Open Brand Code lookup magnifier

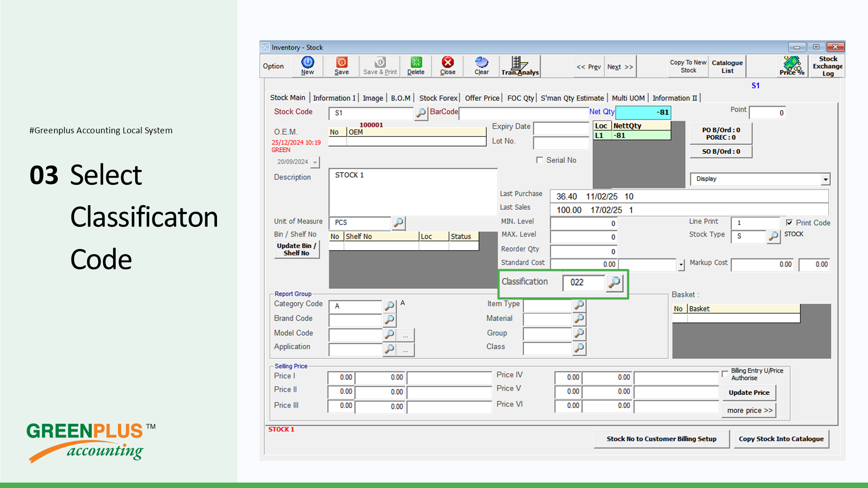click(389, 320)
